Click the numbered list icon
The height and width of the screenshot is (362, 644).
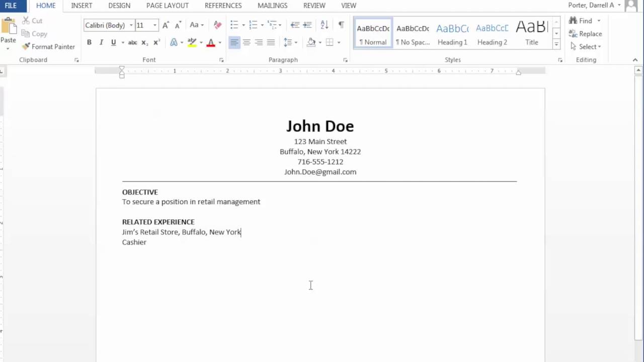[x=253, y=25]
